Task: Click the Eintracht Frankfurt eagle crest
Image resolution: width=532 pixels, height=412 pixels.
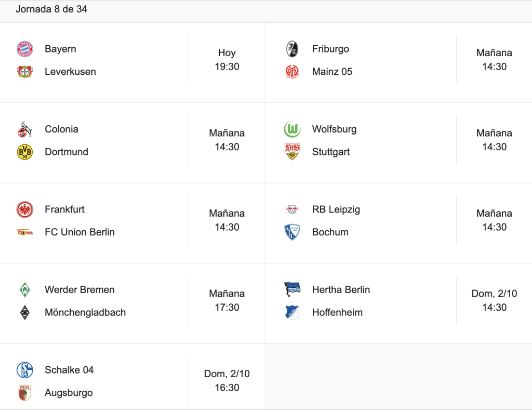Action: 25,209
